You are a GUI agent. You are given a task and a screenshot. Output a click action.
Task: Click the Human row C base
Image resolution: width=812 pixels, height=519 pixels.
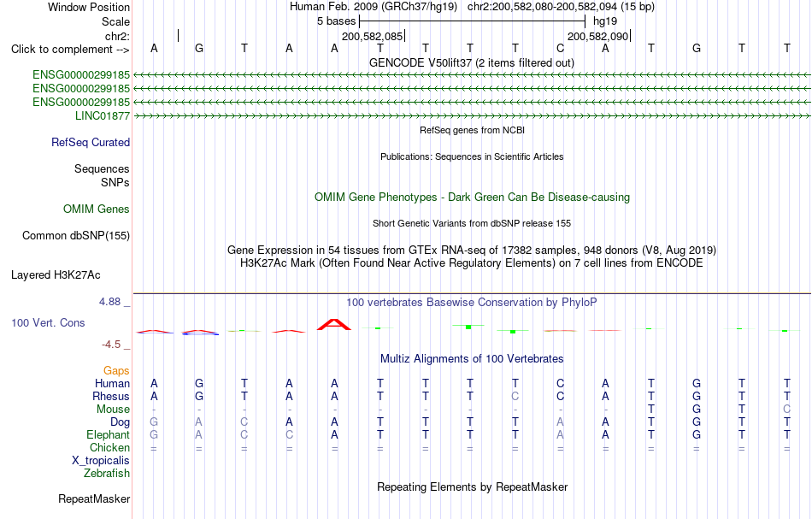(x=561, y=383)
